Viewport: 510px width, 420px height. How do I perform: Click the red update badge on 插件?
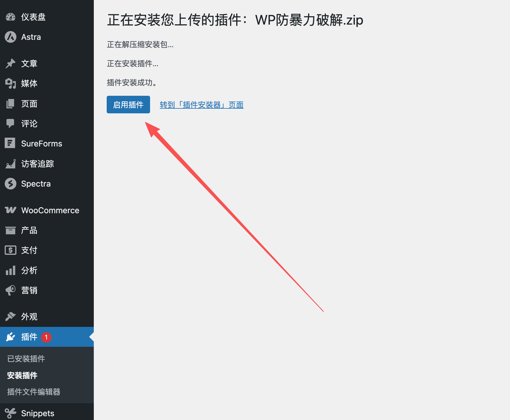coord(46,337)
